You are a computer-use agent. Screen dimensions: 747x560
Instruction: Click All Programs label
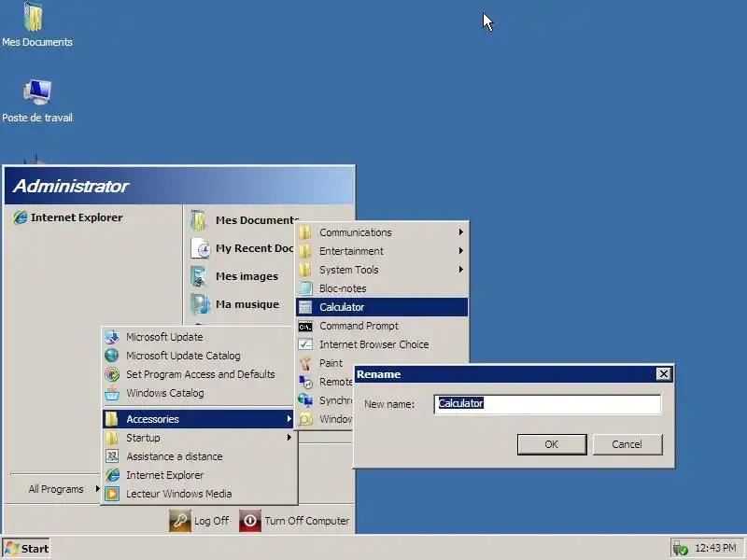click(56, 489)
